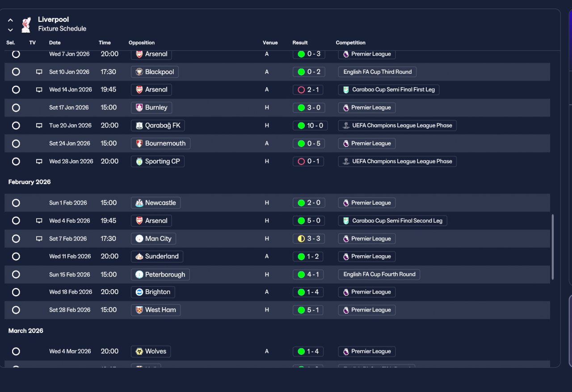The image size is (572, 392).
Task: Click the West Ham club badge icon
Action: point(139,310)
